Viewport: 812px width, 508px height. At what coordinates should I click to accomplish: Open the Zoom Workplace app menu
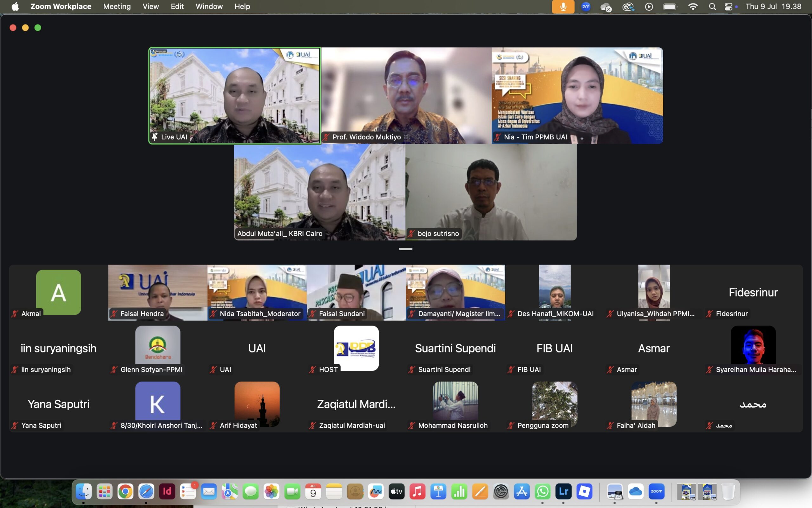[61, 6]
